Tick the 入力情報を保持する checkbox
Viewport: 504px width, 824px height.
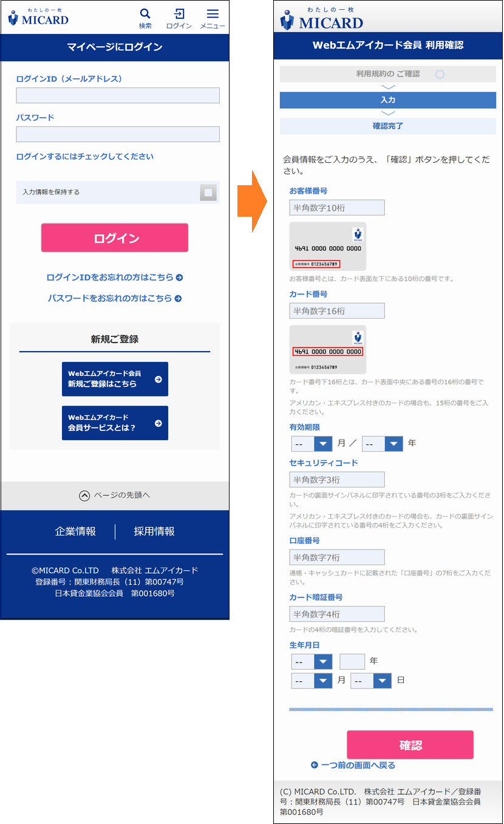(208, 192)
